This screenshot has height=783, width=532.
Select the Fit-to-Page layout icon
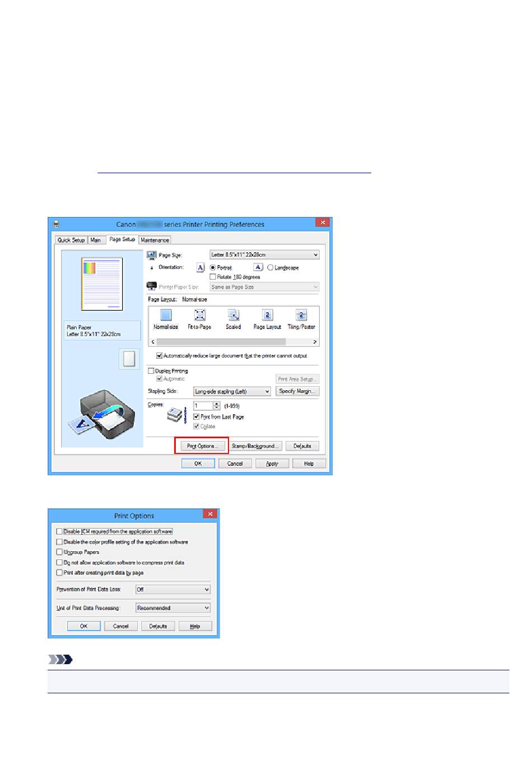point(199,315)
